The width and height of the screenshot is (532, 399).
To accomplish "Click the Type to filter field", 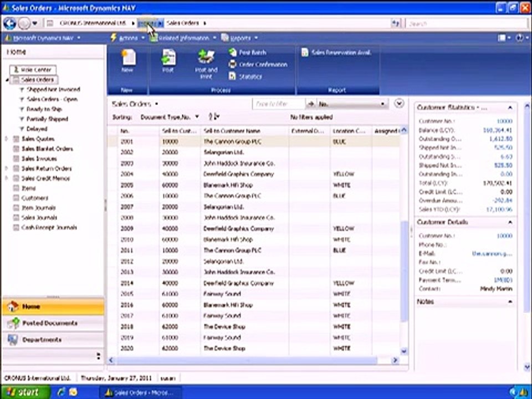I will tap(278, 104).
